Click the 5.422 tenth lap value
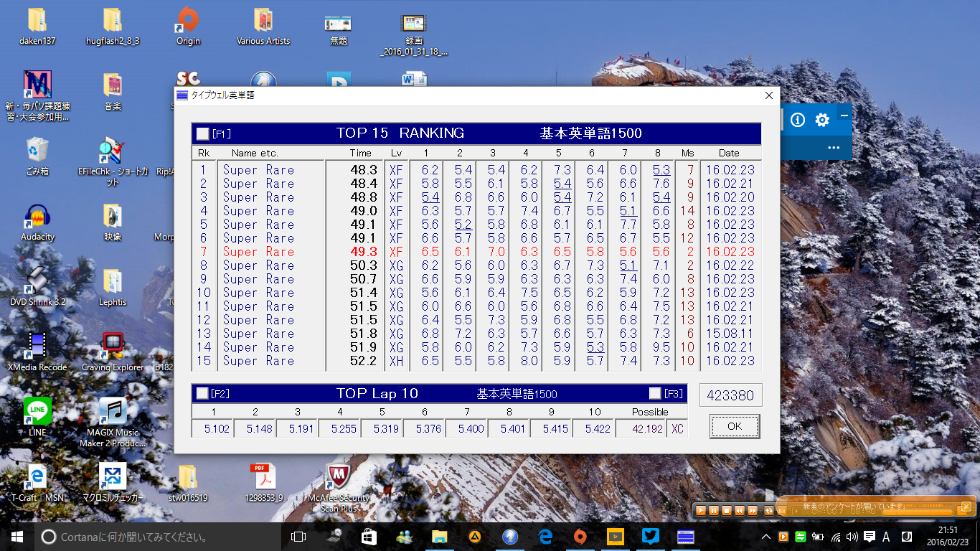This screenshot has height=551, width=980. (x=593, y=428)
